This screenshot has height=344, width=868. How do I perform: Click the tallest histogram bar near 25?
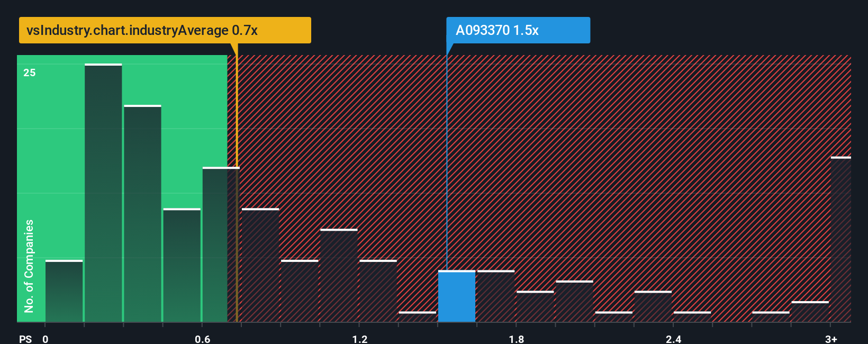tap(103, 193)
